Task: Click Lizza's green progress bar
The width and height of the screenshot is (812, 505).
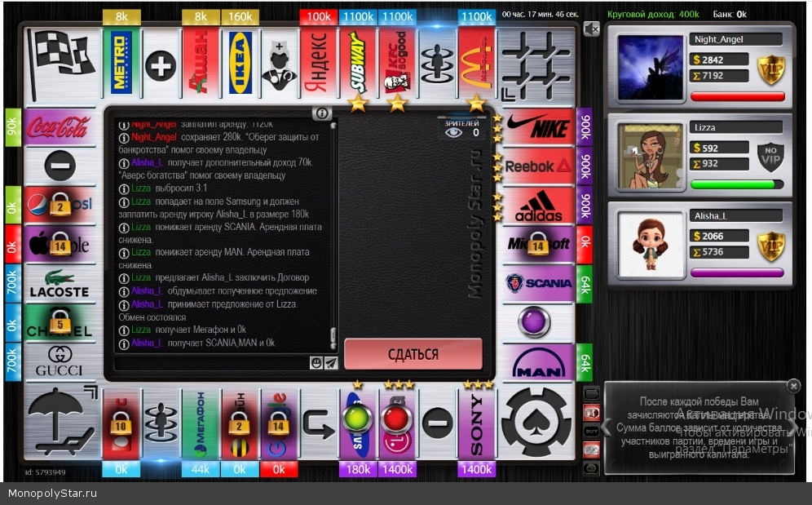Action: pos(738,184)
